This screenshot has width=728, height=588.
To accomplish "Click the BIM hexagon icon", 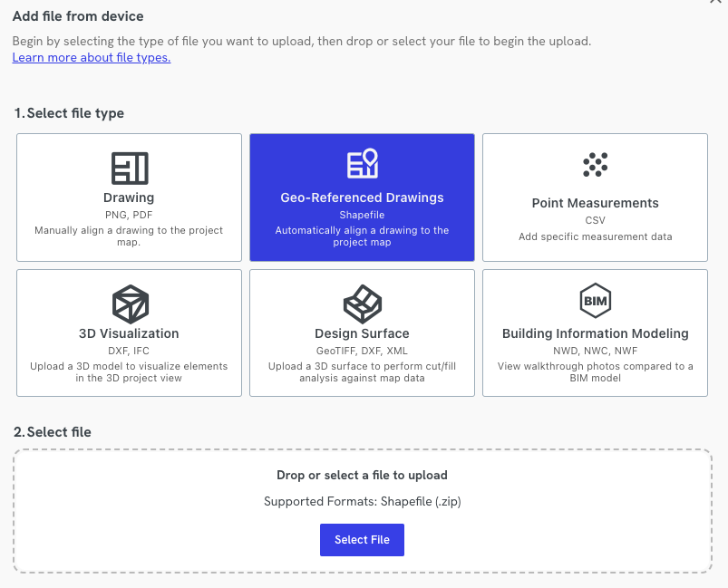I will [x=595, y=300].
